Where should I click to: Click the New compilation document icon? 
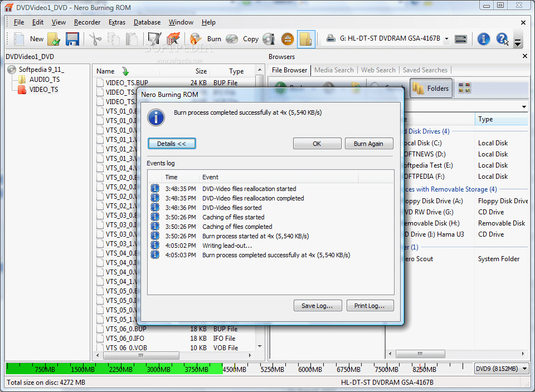point(19,39)
